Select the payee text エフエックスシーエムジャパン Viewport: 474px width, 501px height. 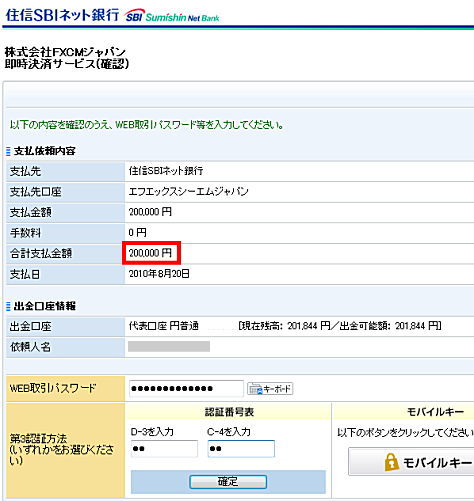click(189, 191)
